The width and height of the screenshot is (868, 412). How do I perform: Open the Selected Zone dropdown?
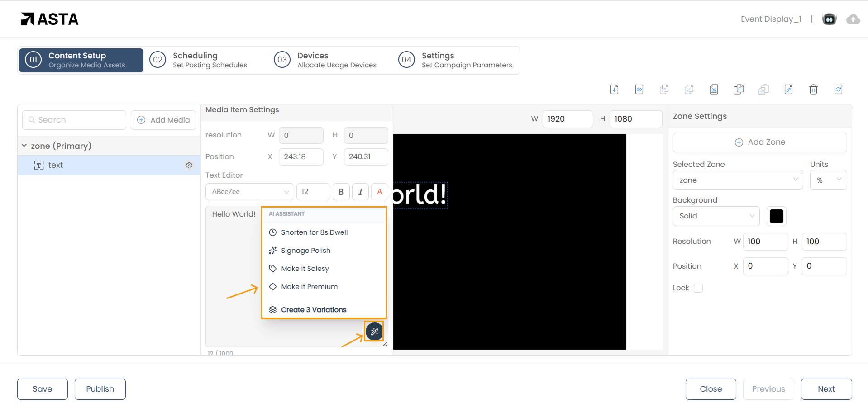click(x=738, y=180)
